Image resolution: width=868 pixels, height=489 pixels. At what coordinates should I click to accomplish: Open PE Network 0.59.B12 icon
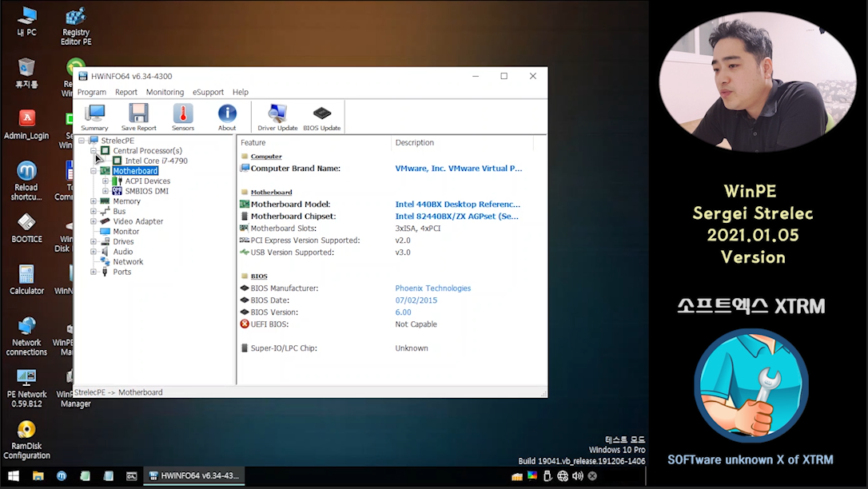26,388
